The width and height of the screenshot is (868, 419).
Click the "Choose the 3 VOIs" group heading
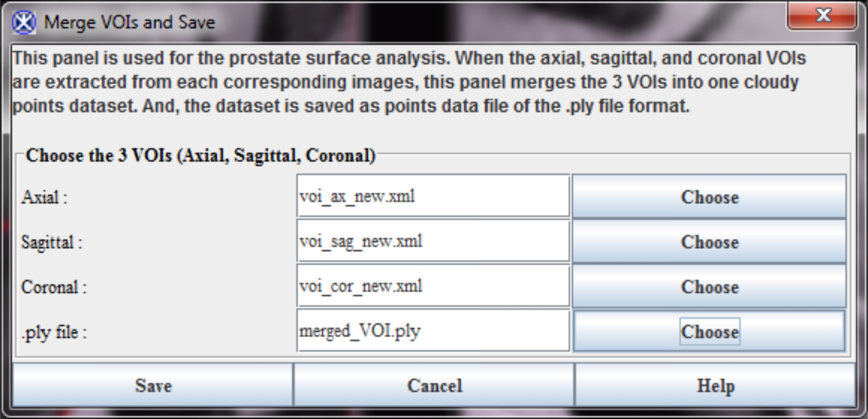(200, 156)
